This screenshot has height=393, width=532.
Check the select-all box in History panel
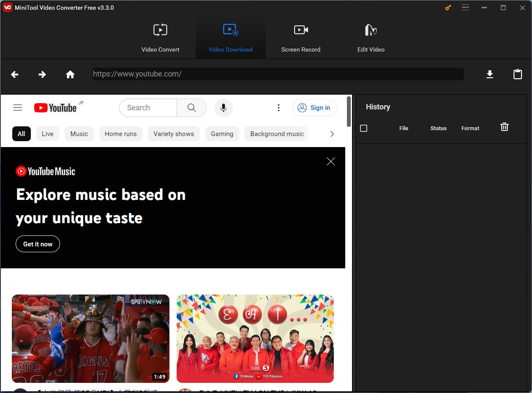pos(363,128)
